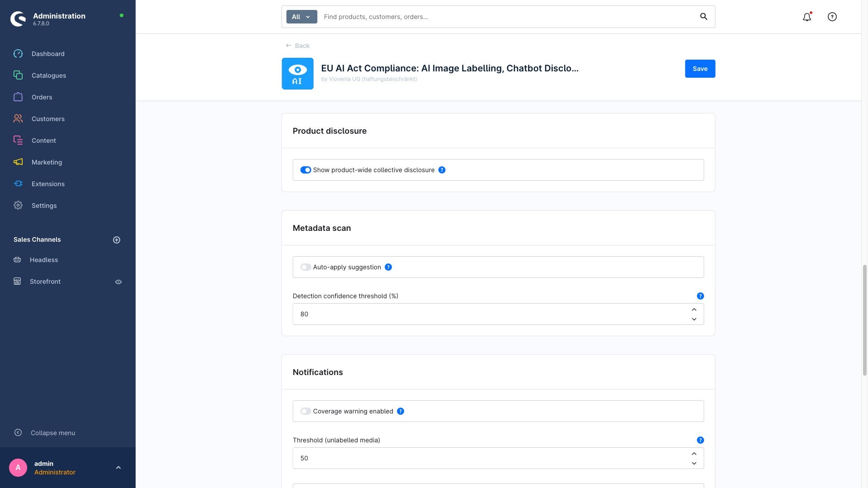This screenshot has height=488, width=868.
Task: Decrease unlabelled media threshold value
Action: [x=694, y=463]
